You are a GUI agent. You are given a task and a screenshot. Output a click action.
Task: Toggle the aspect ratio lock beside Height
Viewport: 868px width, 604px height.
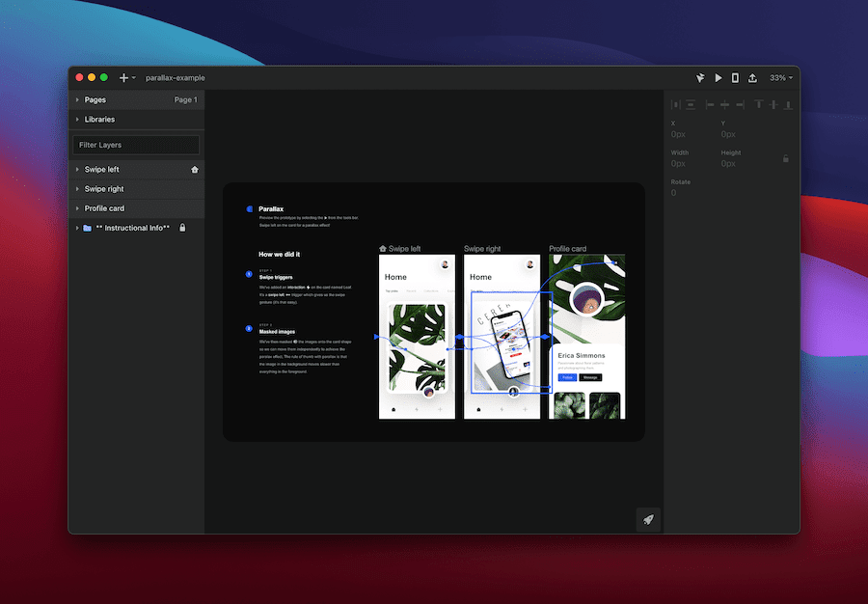(x=786, y=158)
